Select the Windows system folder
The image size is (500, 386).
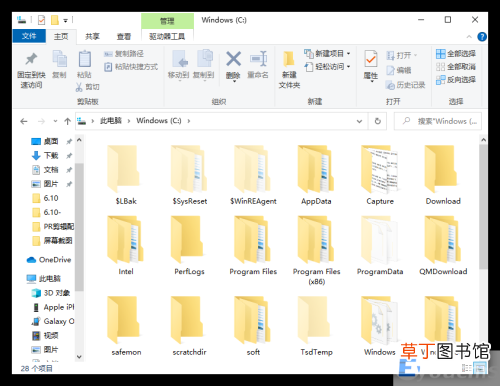[380, 326]
